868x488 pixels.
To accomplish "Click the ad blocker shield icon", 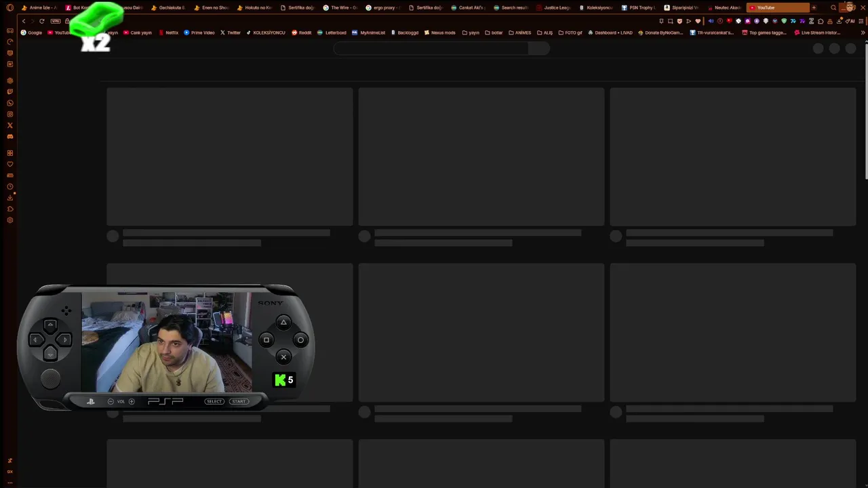I will coord(679,21).
